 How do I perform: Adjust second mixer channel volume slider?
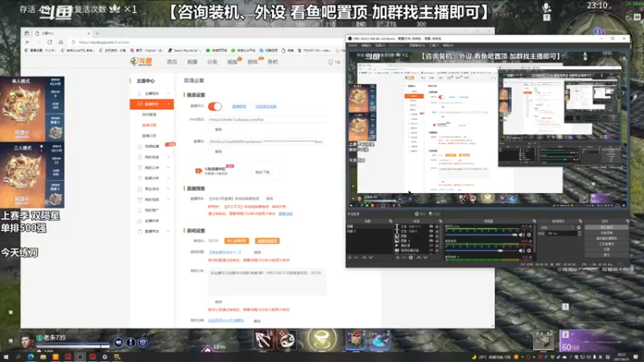[481, 250]
